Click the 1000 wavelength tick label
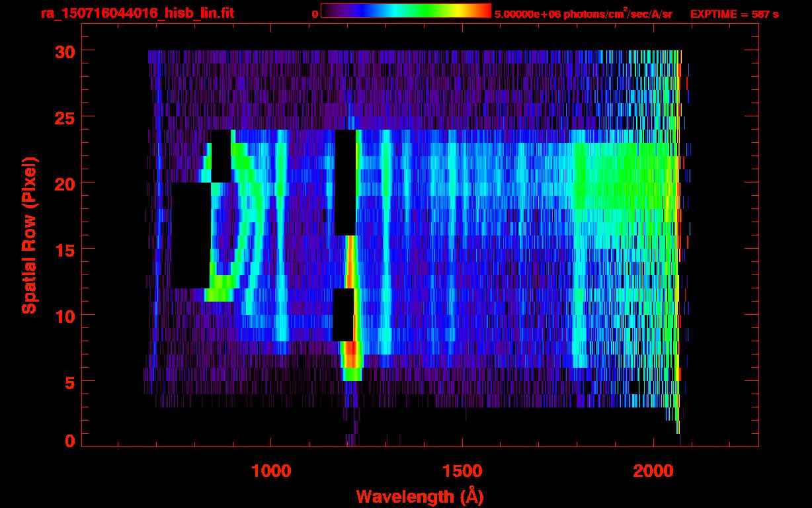This screenshot has height=508, width=812. [271, 471]
